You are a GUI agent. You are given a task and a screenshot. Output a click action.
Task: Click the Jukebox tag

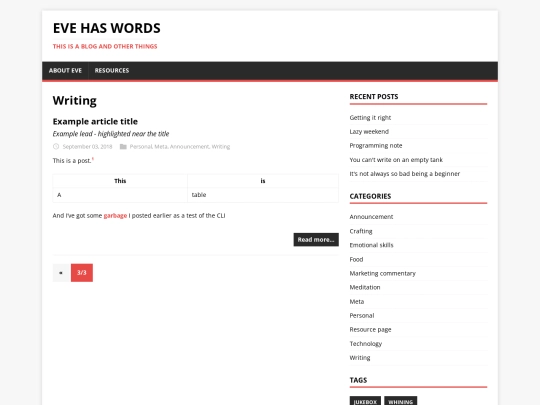coord(365,402)
